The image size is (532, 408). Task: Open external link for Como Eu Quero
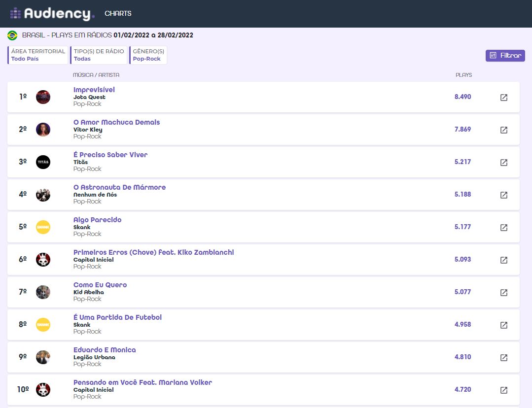[x=503, y=293]
